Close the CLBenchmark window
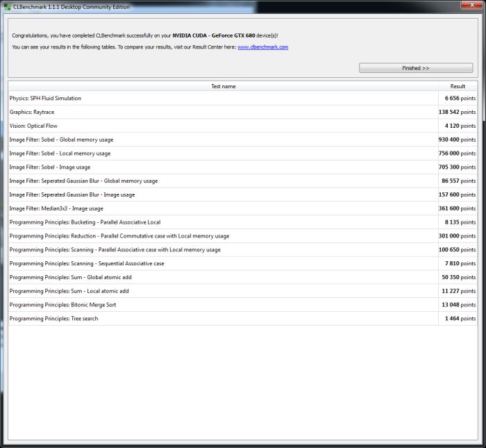This screenshot has height=448, width=486. coord(471,5)
